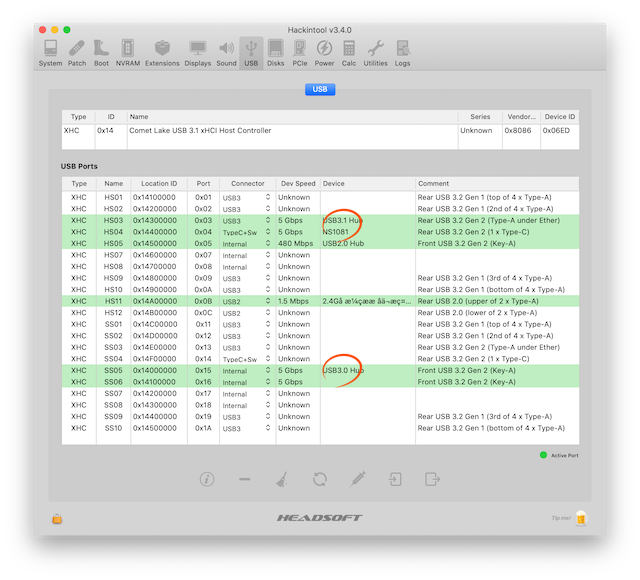Sort ports by Comment column header
The height and width of the screenshot is (580, 640).
(x=497, y=184)
